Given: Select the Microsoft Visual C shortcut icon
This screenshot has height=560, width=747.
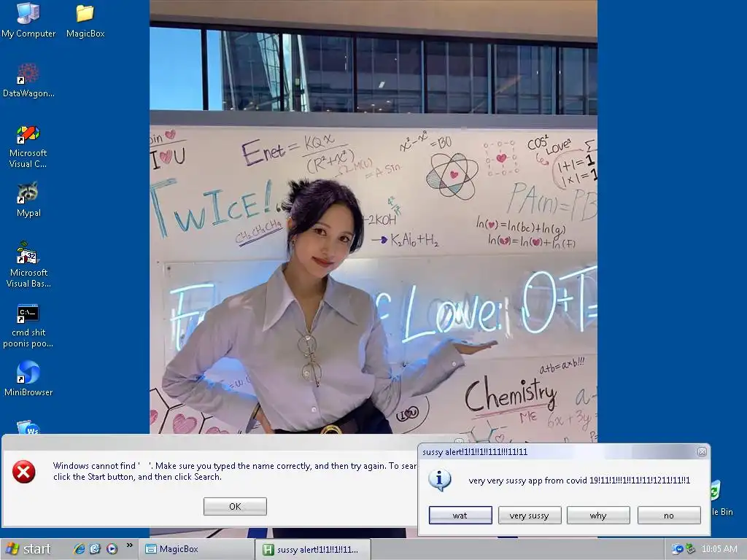Looking at the screenshot, I should coord(28,134).
